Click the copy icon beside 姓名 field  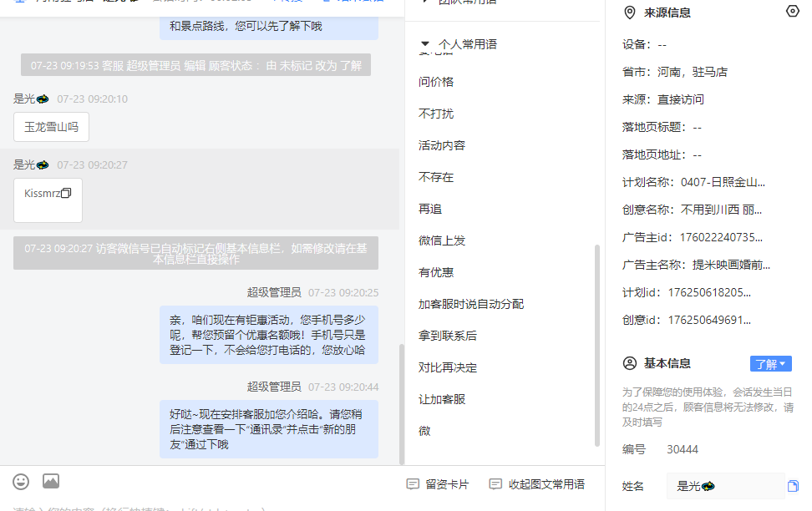coord(793,486)
